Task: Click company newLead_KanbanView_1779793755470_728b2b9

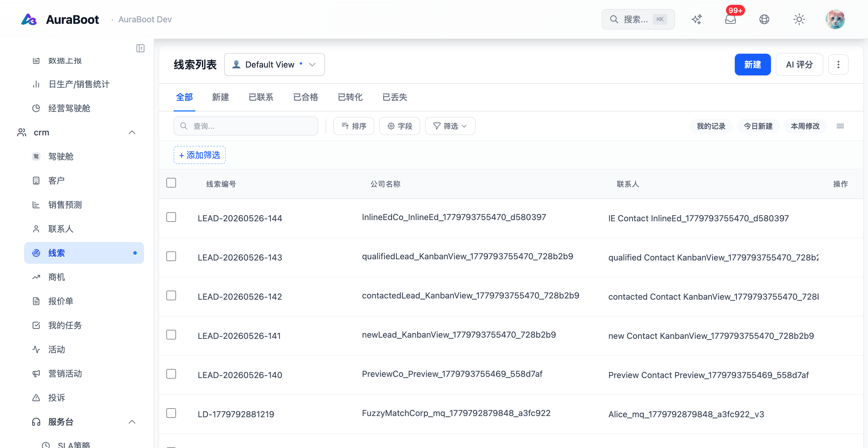Action: tap(459, 335)
